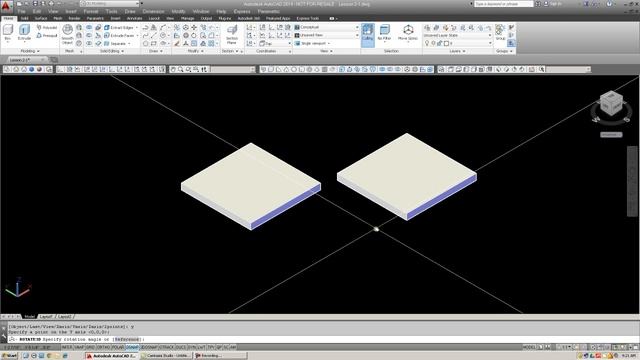Viewport: 640px width, 360px height.
Task: Toggle ORTHO mode in status bar
Action: pyautogui.click(x=104, y=347)
